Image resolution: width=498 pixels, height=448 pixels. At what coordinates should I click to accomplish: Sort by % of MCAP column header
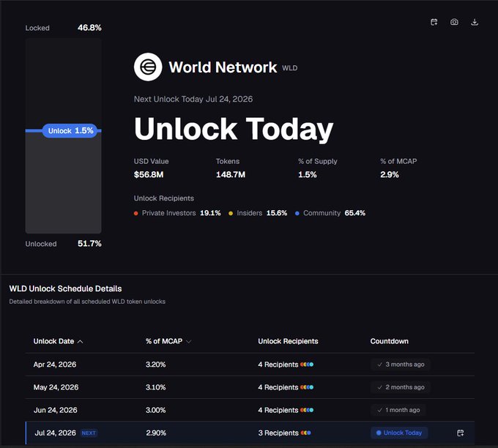tap(168, 341)
